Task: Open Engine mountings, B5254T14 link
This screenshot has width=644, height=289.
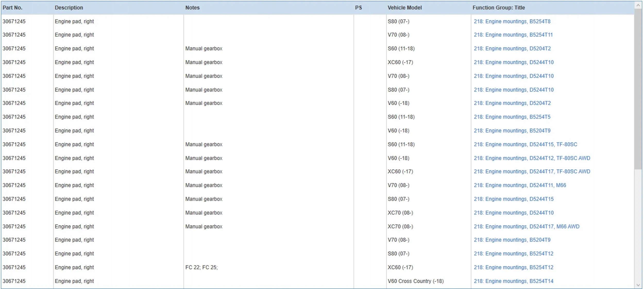Action: [x=513, y=281]
